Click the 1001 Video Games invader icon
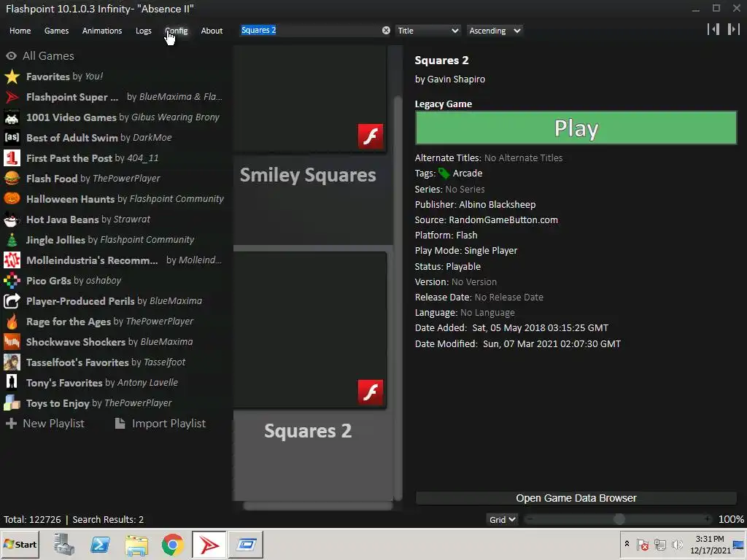 [x=12, y=117]
